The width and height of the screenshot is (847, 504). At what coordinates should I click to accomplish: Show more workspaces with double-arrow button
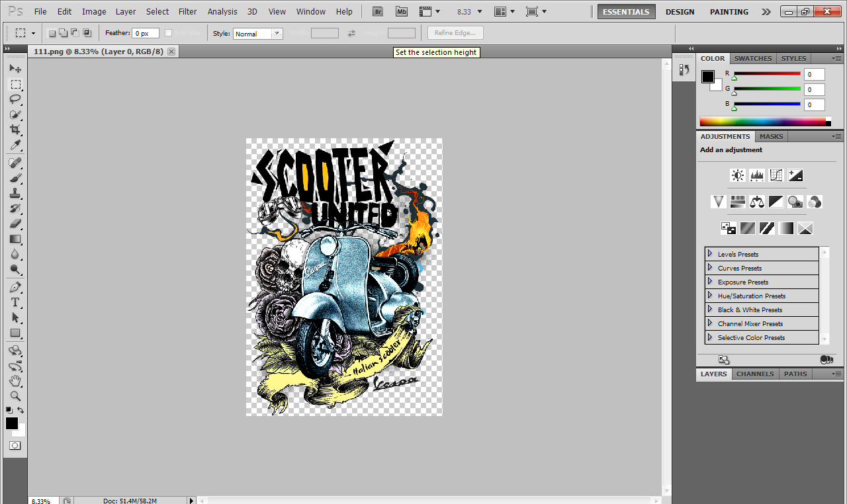pos(766,11)
